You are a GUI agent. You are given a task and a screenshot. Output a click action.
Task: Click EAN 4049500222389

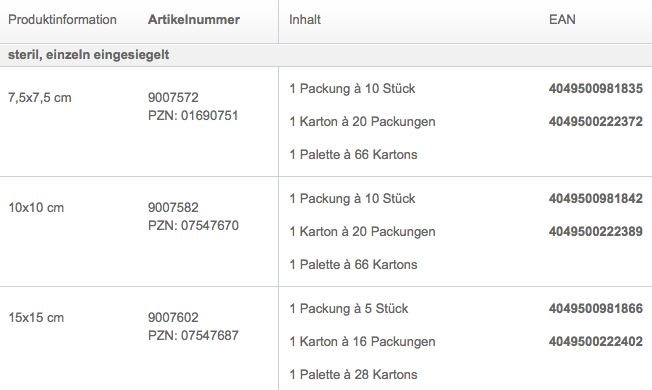[x=595, y=231]
